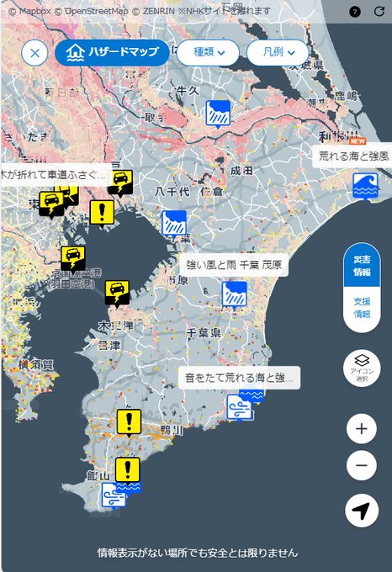Viewport: 392px width, 572px height.
Task: Click the 佐倉 map label
Action: 211,191
